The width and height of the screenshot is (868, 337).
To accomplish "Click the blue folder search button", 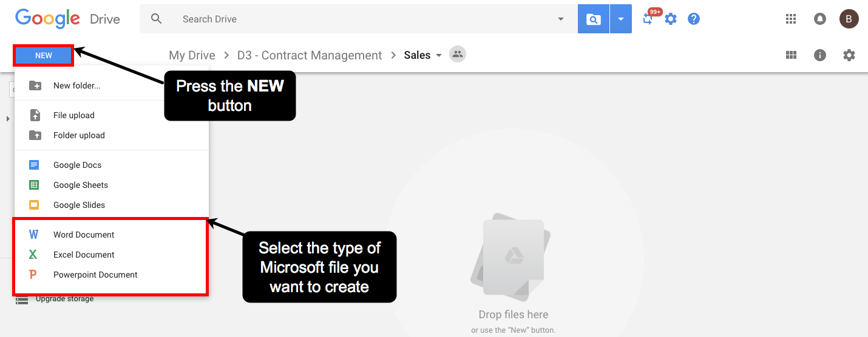I will [x=594, y=19].
